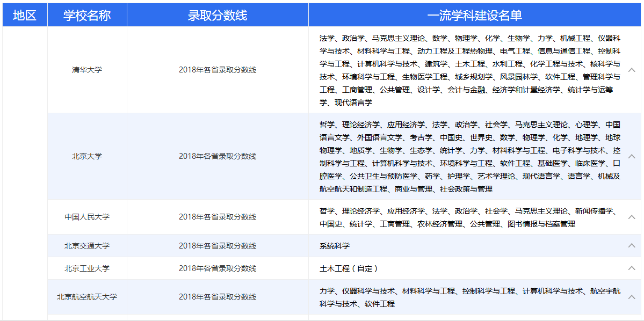Click the 一流学科建设名单 column header
644x321 pixels.
pyautogui.click(x=475, y=15)
